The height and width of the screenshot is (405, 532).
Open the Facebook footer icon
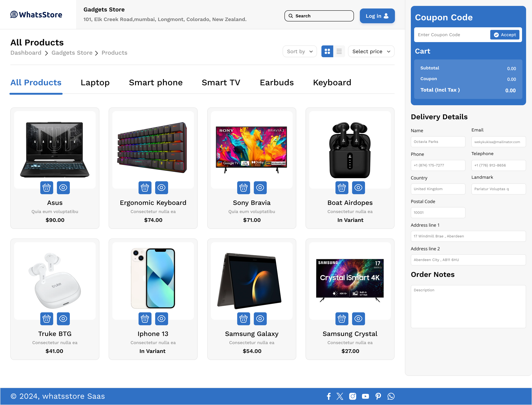pyautogui.click(x=328, y=396)
